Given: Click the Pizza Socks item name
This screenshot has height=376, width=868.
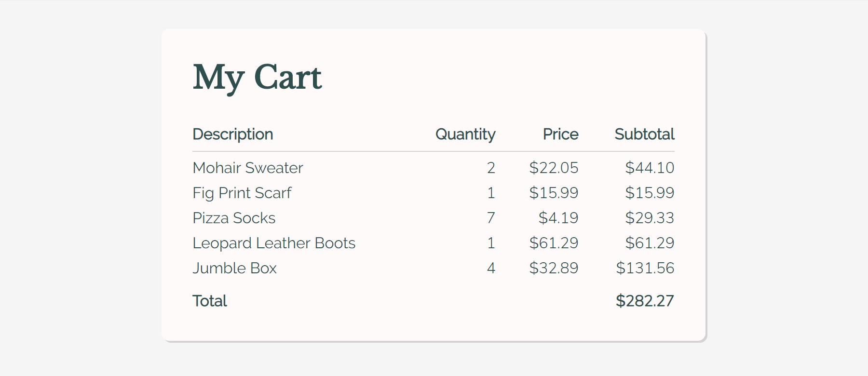Looking at the screenshot, I should (x=234, y=218).
